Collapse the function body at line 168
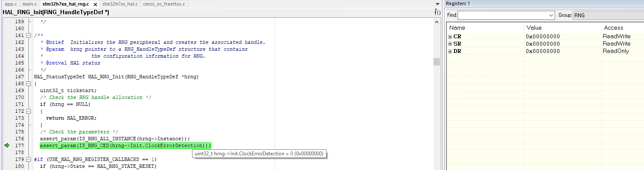The width and height of the screenshot is (644, 170). 29,83
